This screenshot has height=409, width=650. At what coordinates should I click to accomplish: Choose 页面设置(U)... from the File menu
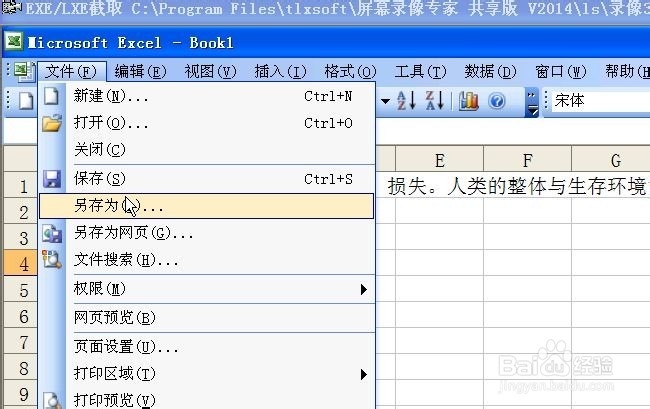[x=207, y=347]
